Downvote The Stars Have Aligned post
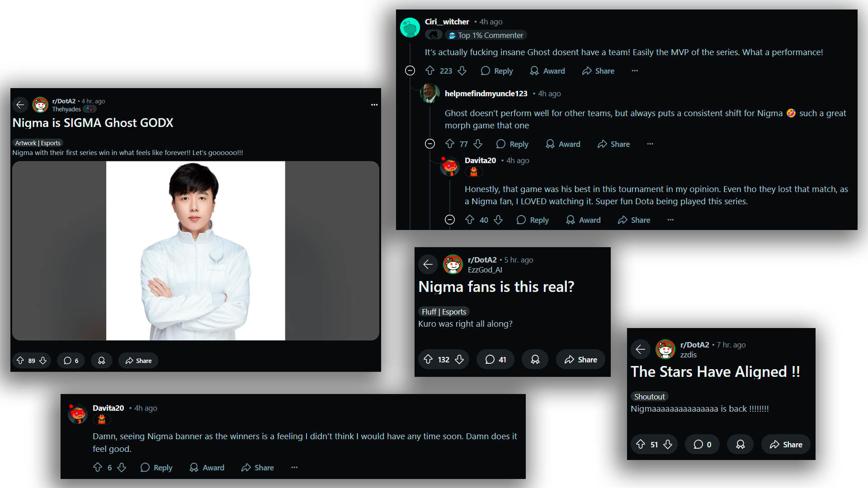 [668, 445]
